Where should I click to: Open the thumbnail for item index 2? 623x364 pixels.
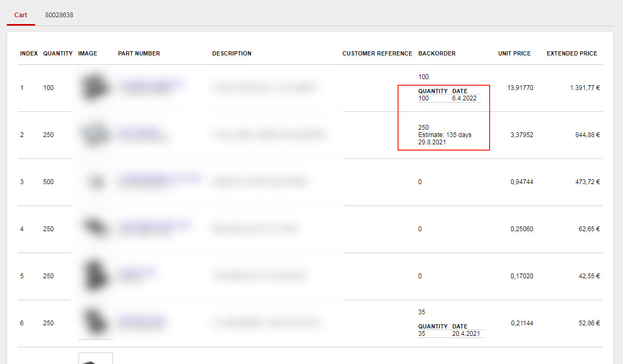[95, 134]
